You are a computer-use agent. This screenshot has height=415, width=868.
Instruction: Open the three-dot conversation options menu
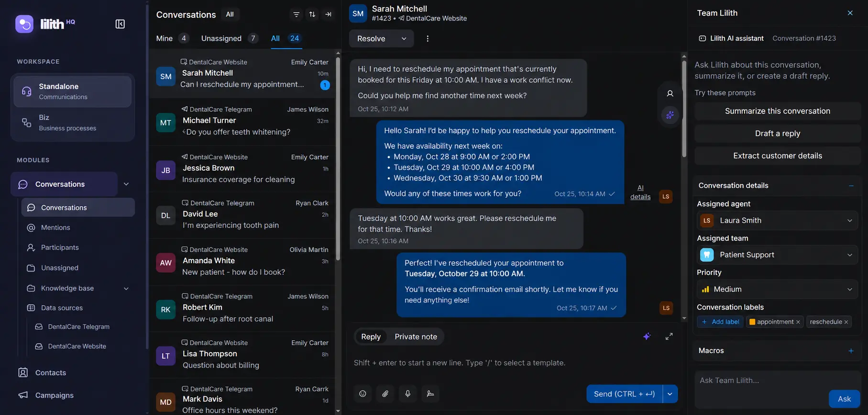tap(428, 39)
